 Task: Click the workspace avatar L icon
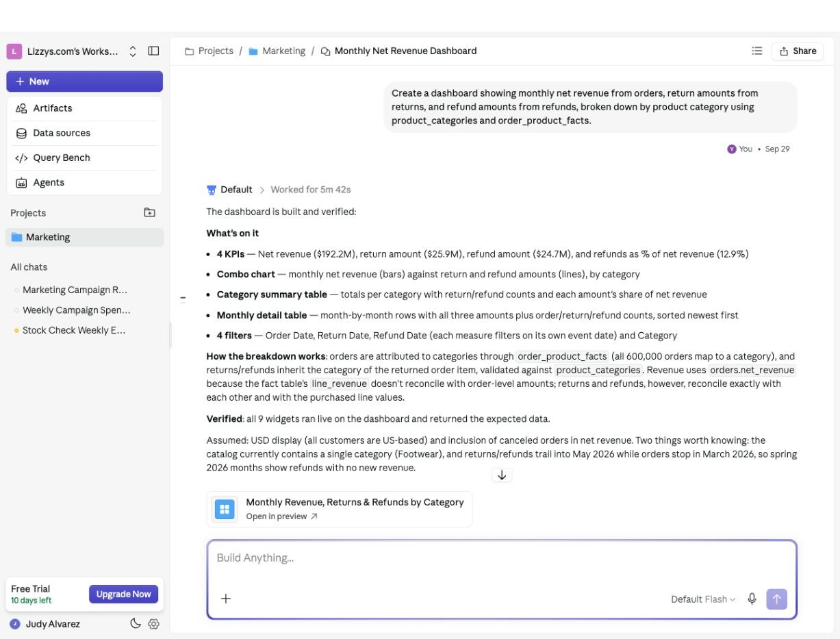[x=14, y=51]
